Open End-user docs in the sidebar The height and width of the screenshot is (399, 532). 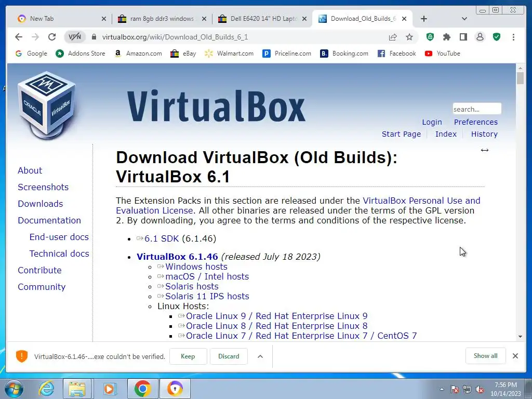[x=59, y=237]
